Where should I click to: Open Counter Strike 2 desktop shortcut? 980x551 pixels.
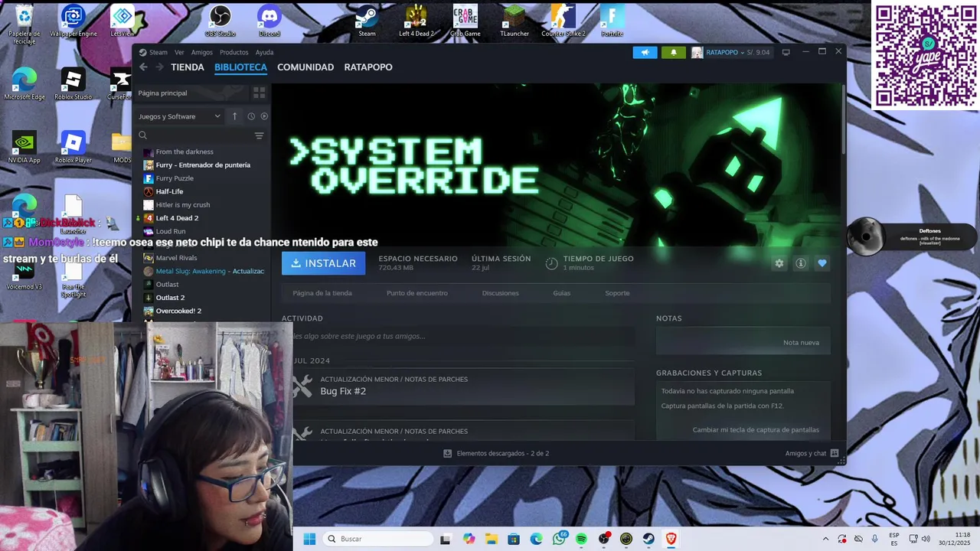(x=563, y=21)
